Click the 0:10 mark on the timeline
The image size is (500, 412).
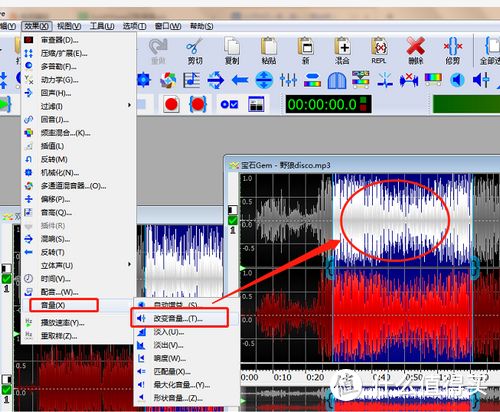coord(282,377)
